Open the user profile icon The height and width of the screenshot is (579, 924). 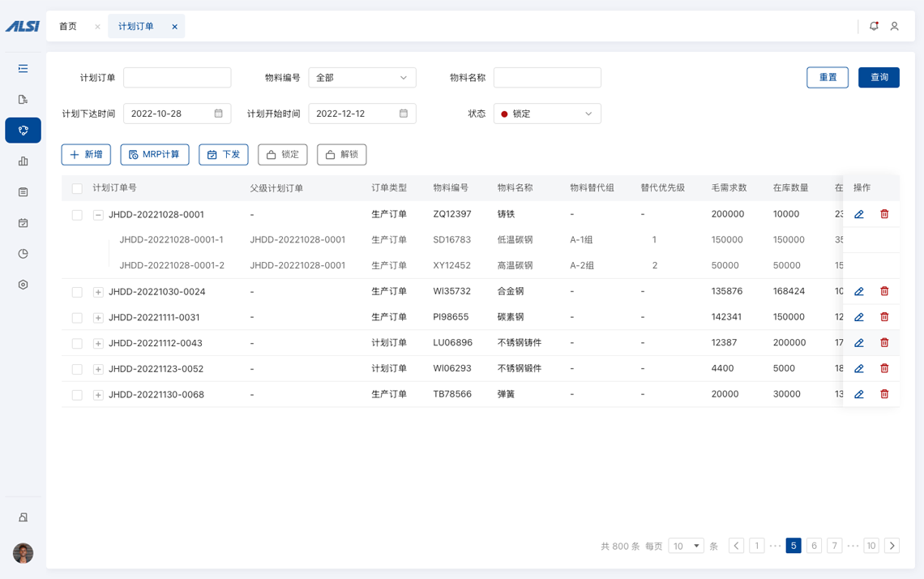895,26
